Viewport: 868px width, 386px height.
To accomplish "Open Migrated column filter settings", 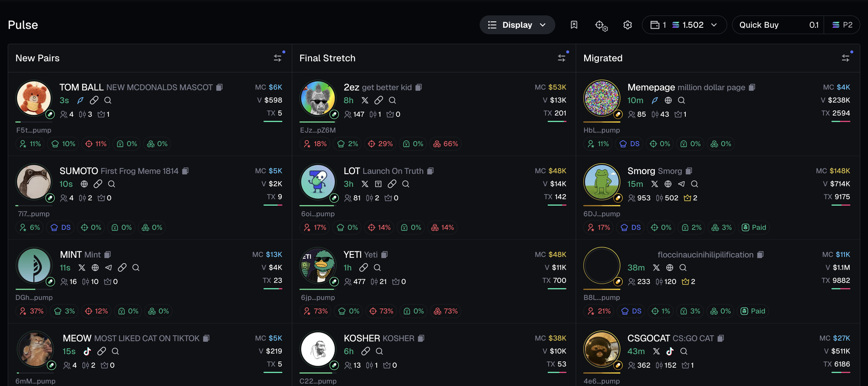I will pyautogui.click(x=845, y=58).
